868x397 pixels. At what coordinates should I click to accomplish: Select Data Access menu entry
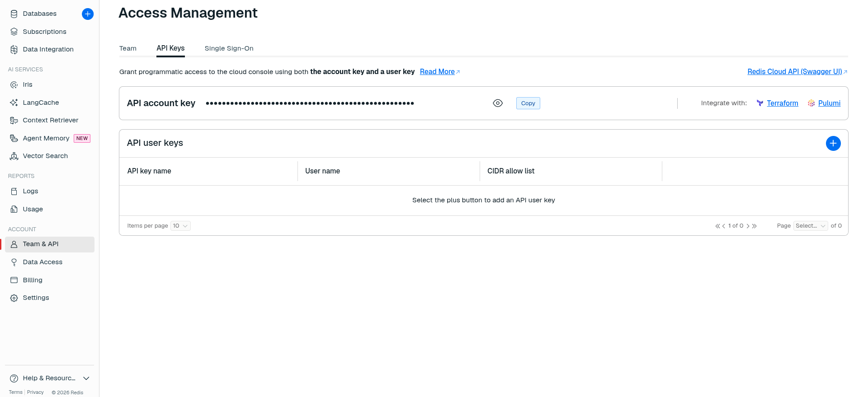50,262
